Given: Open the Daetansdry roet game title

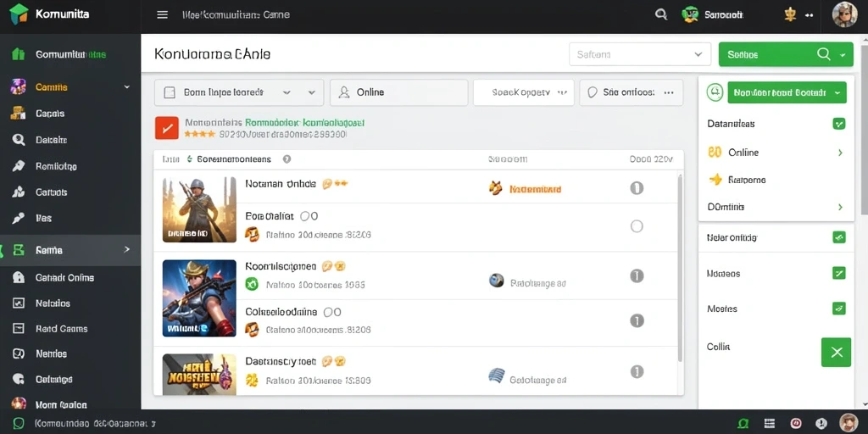Looking at the screenshot, I should tap(281, 361).
